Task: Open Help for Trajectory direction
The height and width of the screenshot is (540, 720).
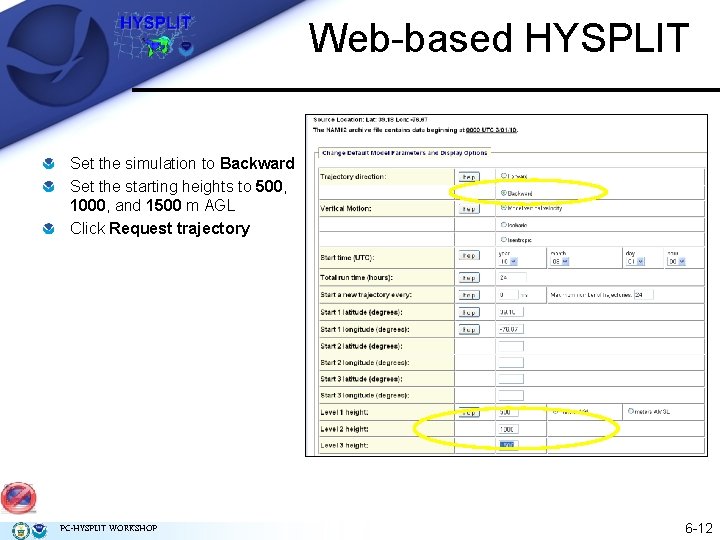Action: (x=468, y=177)
